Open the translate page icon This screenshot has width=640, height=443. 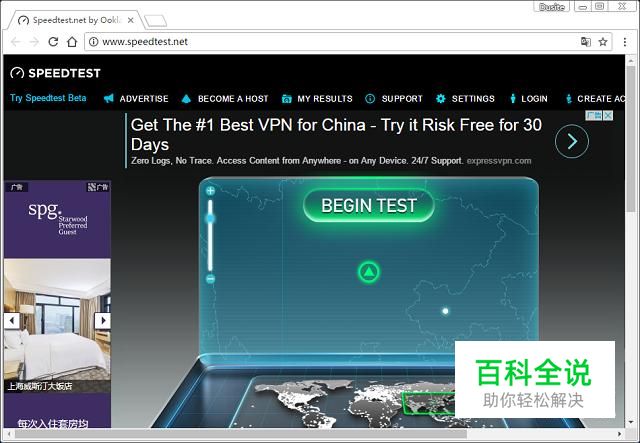(x=586, y=42)
